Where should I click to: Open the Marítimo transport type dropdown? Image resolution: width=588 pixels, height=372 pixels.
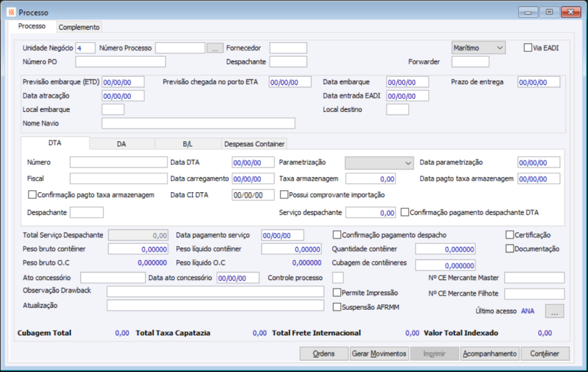[478, 48]
